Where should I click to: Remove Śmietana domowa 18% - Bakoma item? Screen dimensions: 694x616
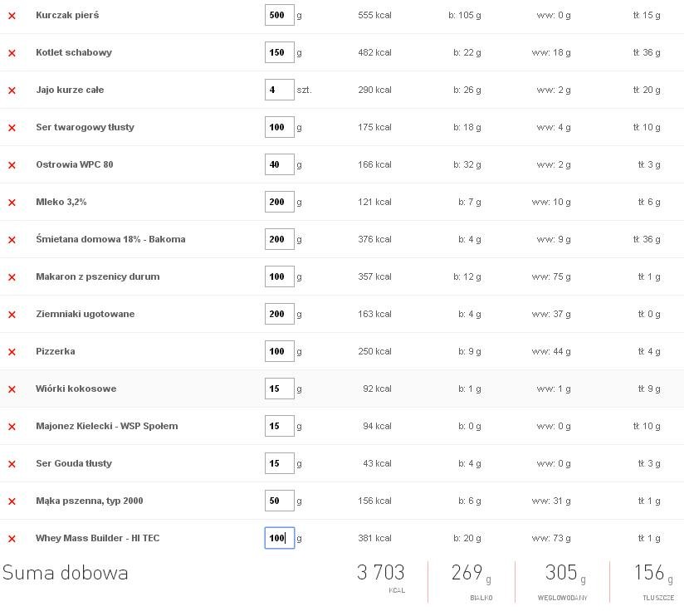(12, 240)
